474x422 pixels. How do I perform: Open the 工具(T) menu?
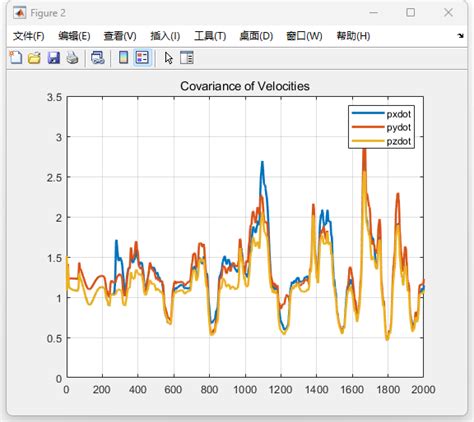(210, 36)
